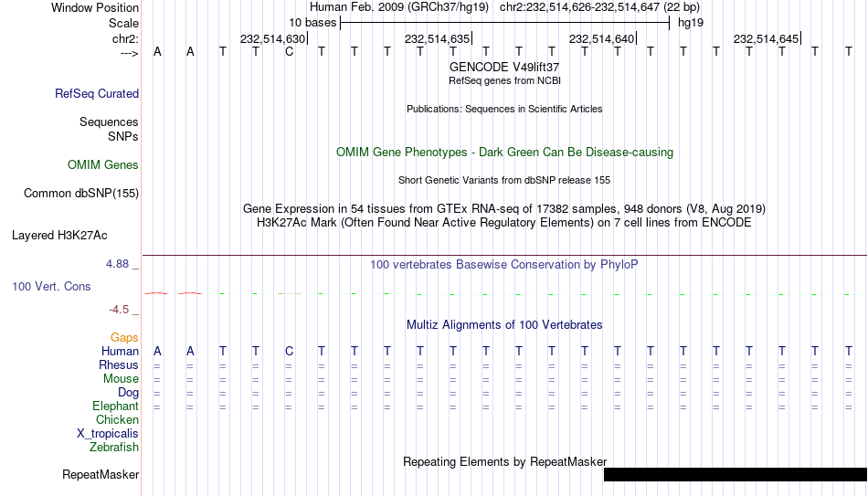Screen dimensions: 868x496
Task: Select the Human alignment row label
Action: (120, 352)
